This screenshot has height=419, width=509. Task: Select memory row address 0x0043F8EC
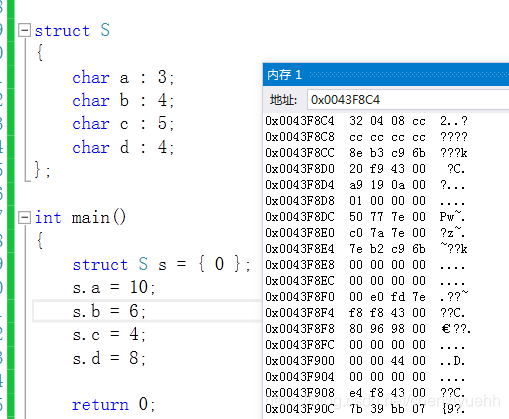click(x=300, y=281)
